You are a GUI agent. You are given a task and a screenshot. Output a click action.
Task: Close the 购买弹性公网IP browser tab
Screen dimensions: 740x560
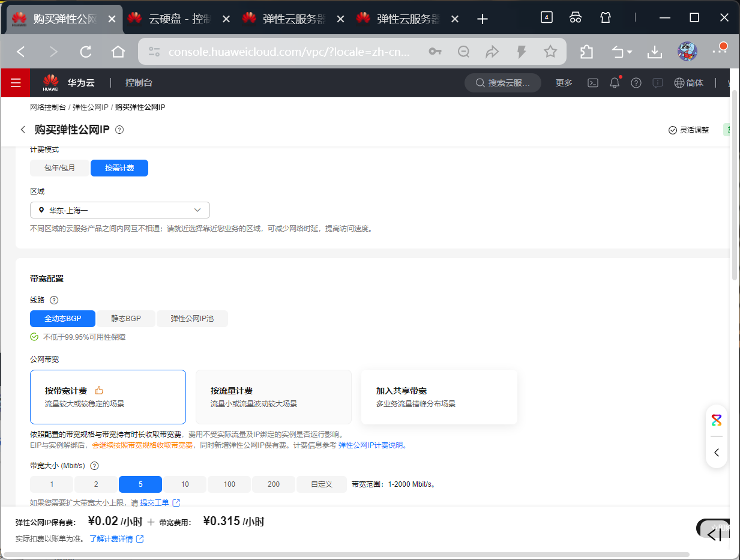point(112,19)
